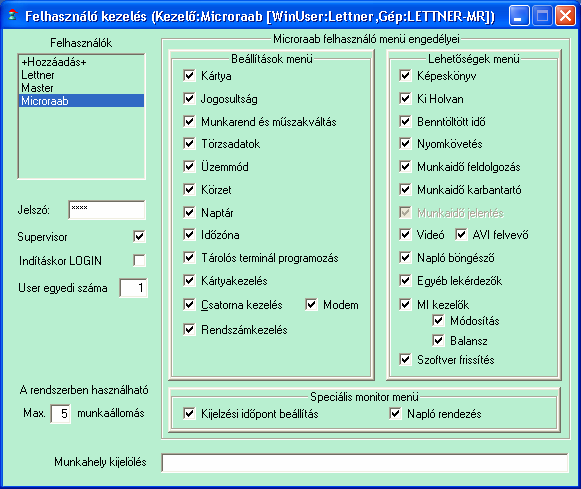581x489 pixels.
Task: Toggle Munkaidő karbantartó checkbox
Action: [405, 189]
